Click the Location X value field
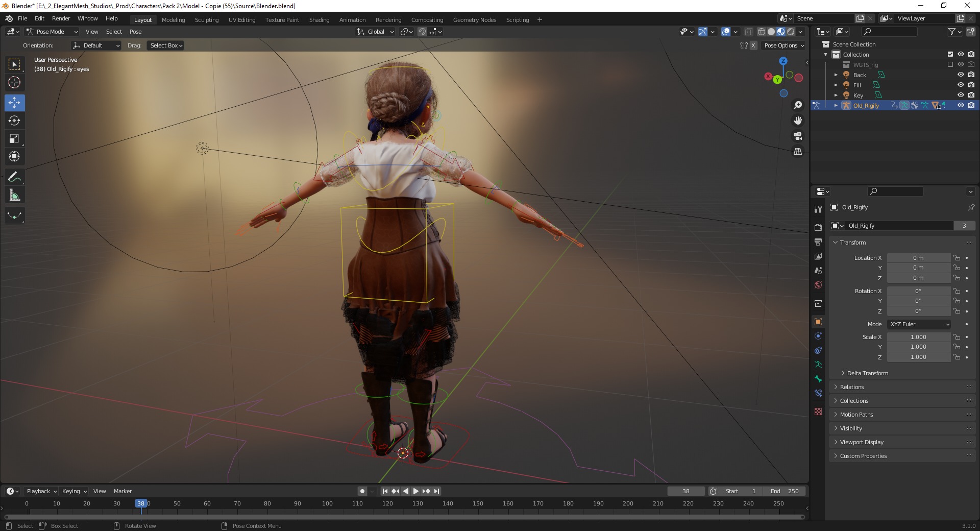The height and width of the screenshot is (531, 980). 918,258
